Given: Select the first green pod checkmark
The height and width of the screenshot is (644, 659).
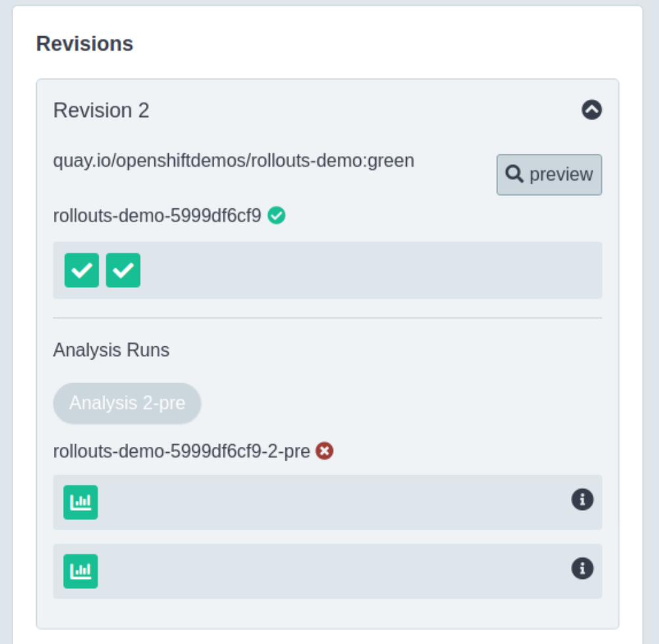Looking at the screenshot, I should click(x=81, y=270).
